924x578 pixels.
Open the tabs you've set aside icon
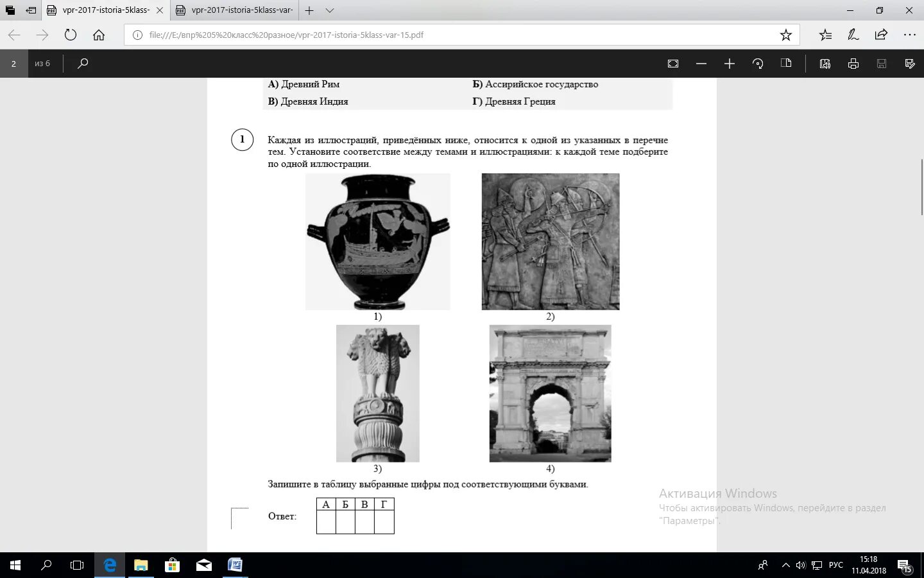pos(10,10)
